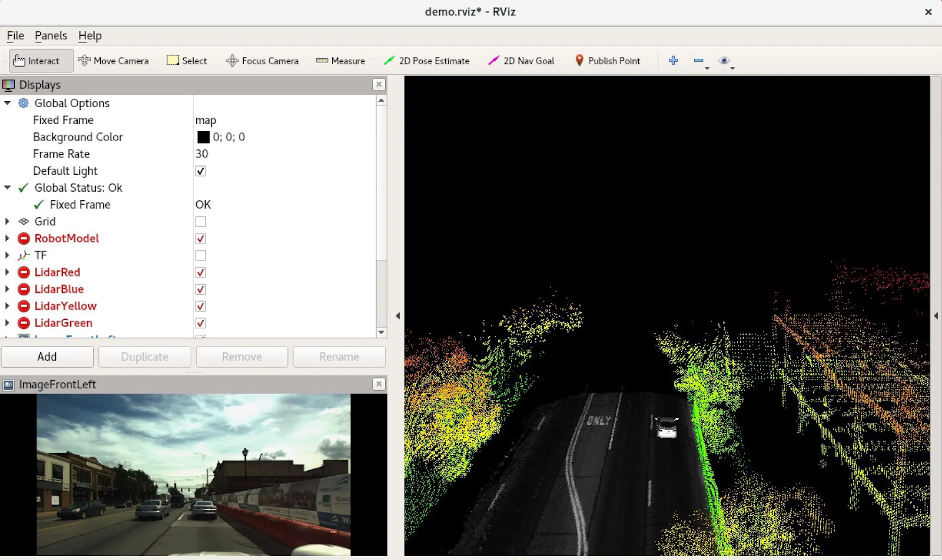Click the blue plus add-tool icon
Image resolution: width=942 pixels, height=560 pixels.
pyautogui.click(x=674, y=60)
